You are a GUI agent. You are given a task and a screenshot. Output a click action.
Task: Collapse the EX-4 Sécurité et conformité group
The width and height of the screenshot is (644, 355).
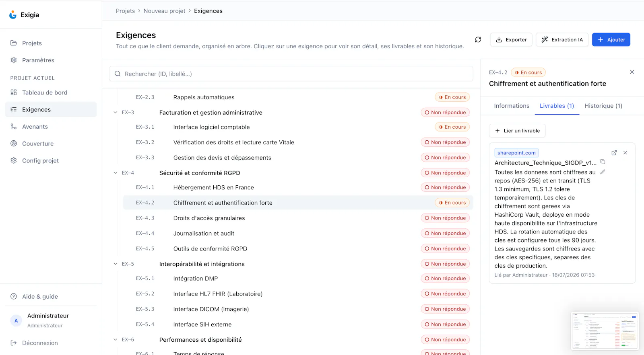(x=116, y=173)
